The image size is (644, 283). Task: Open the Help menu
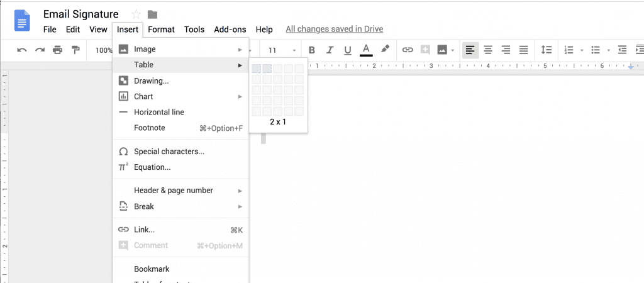(x=264, y=29)
